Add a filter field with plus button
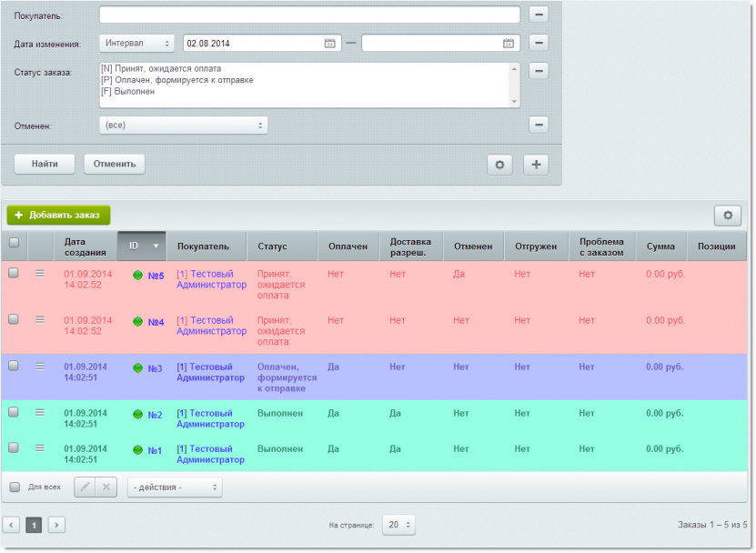756x553 pixels. (x=536, y=165)
